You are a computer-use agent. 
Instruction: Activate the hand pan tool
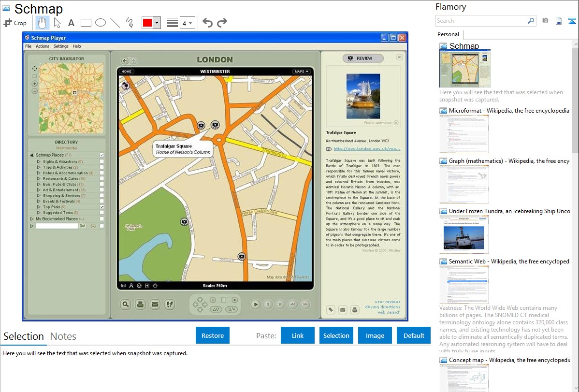coord(42,23)
